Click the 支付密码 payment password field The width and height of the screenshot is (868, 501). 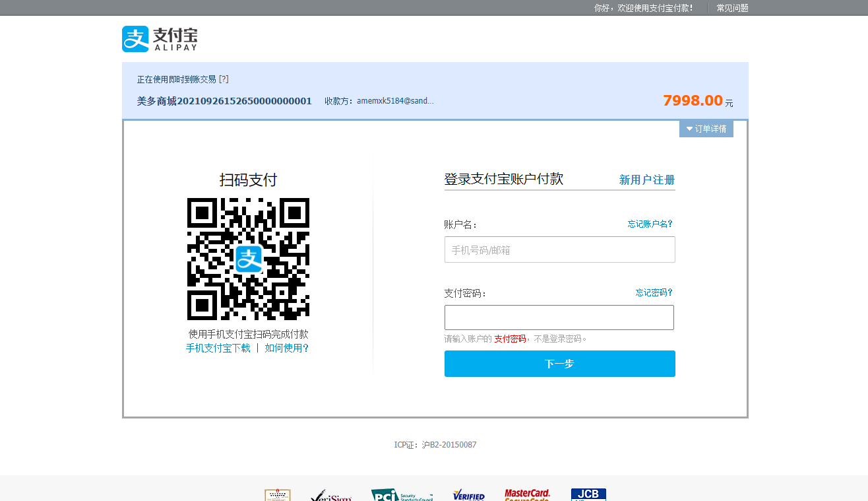pos(559,317)
